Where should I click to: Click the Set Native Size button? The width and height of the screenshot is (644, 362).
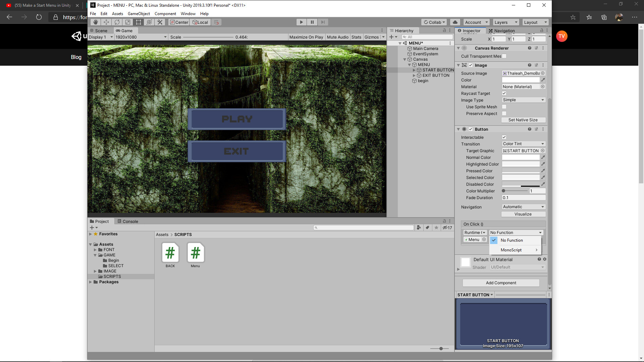(523, 120)
